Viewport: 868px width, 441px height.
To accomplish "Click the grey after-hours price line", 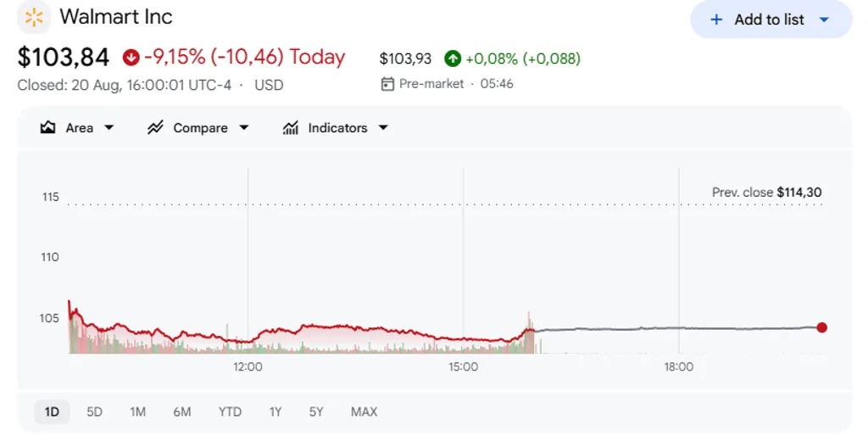I will (x=676, y=329).
